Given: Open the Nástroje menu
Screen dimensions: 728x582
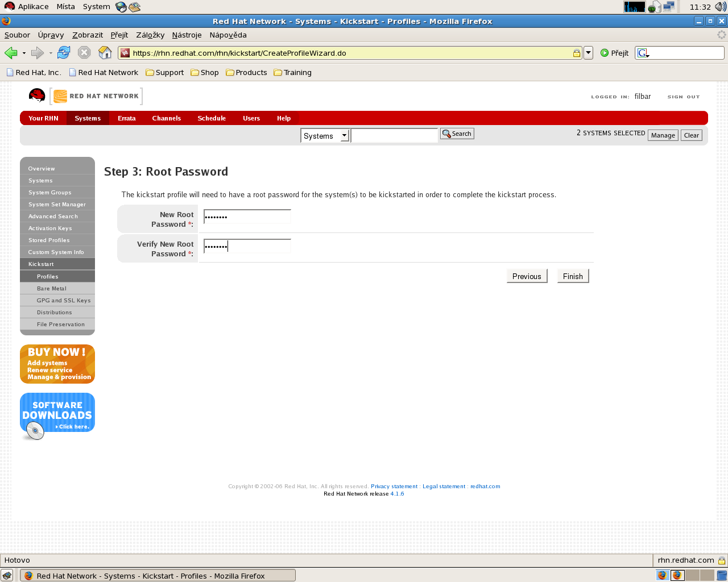Looking at the screenshot, I should [x=187, y=35].
